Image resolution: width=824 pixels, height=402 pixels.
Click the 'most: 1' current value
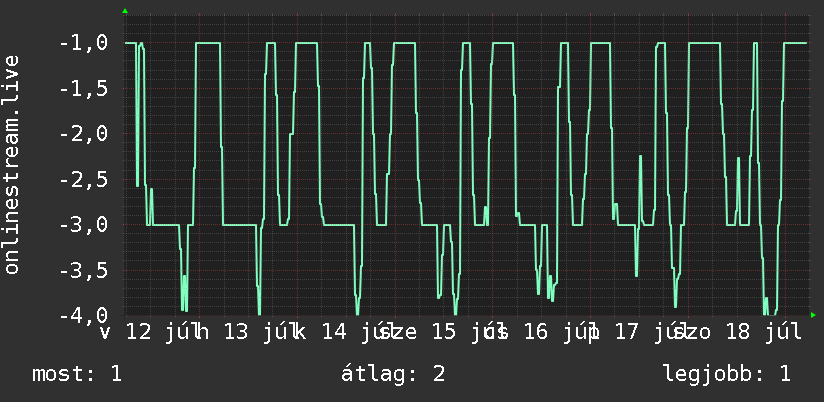77,374
